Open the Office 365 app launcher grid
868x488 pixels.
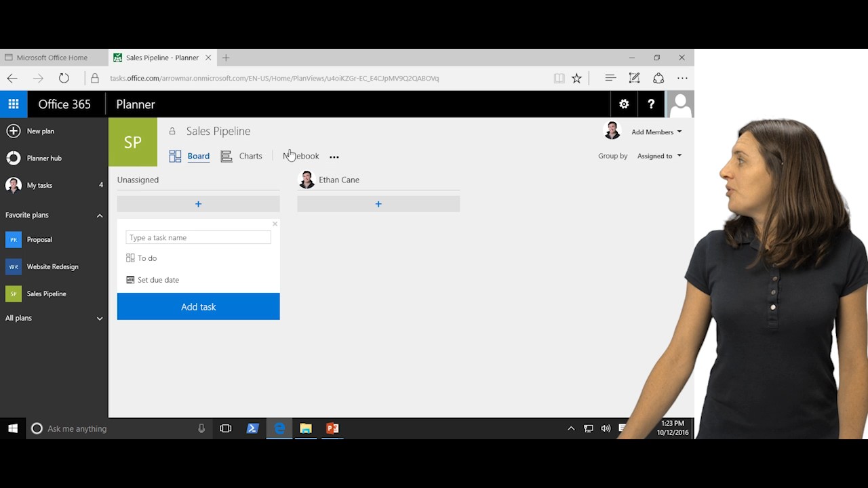14,104
